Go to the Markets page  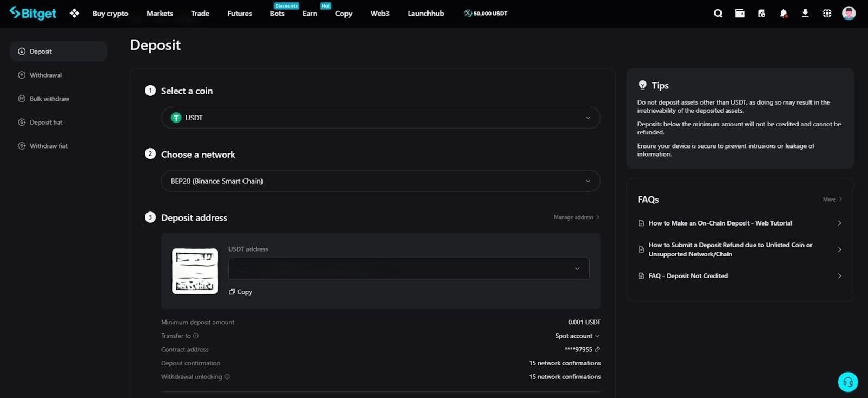point(159,14)
